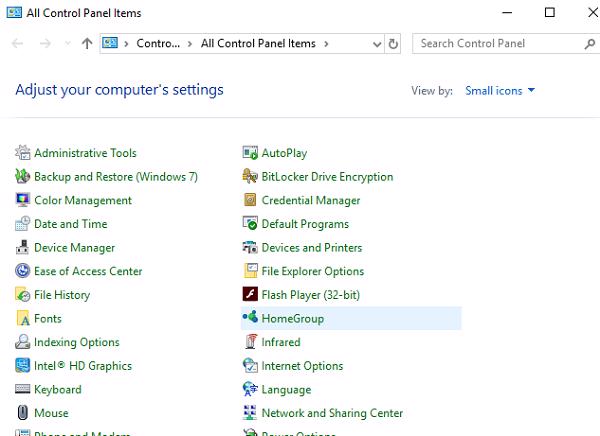Open BitLocker Drive Encryption icon
This screenshot has height=436, width=600.
point(251,177)
